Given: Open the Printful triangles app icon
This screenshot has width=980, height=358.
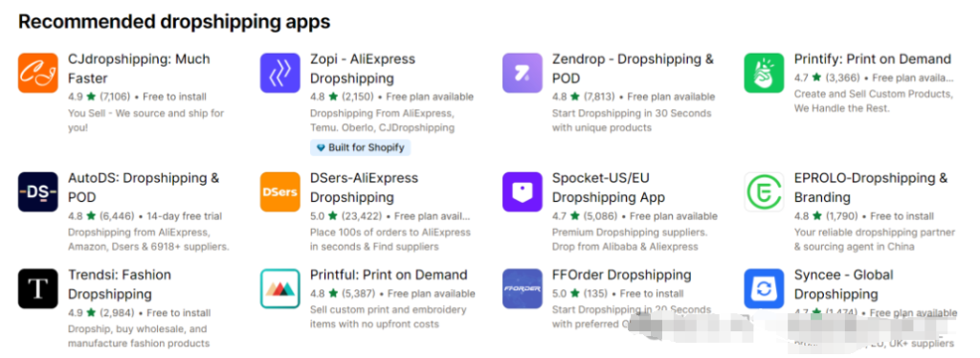Looking at the screenshot, I should click(x=280, y=289).
